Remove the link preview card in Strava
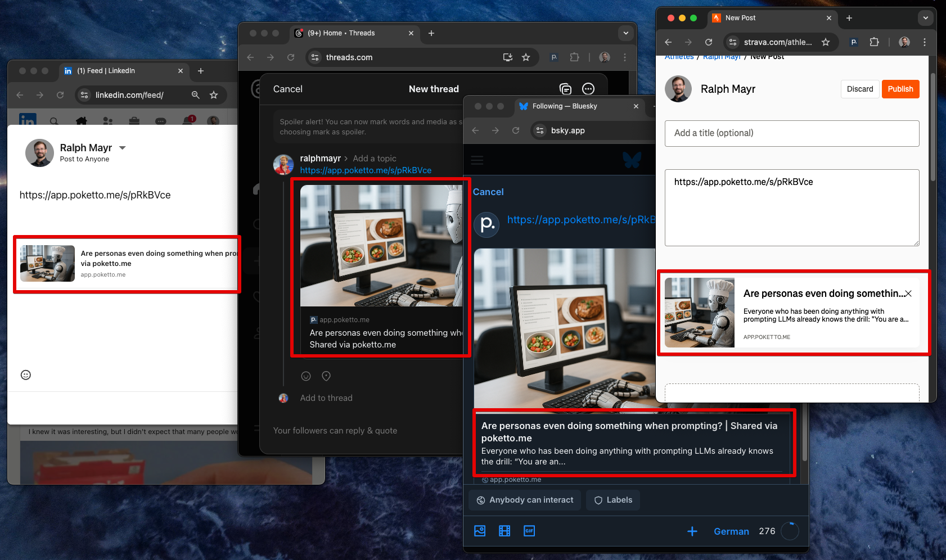This screenshot has width=946, height=560. coord(908,293)
